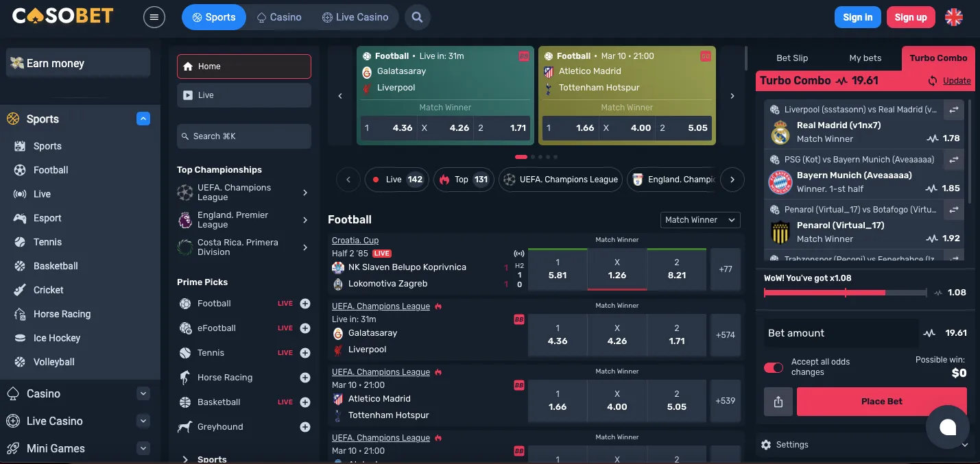Expand England Premier League under Top Championships
This screenshot has height=464, width=980.
tap(305, 220)
